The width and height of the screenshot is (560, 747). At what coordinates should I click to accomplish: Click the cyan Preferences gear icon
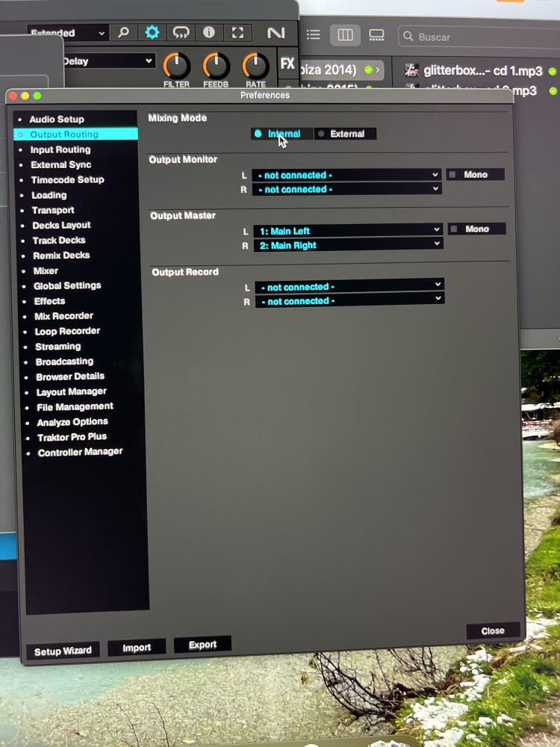pyautogui.click(x=152, y=32)
